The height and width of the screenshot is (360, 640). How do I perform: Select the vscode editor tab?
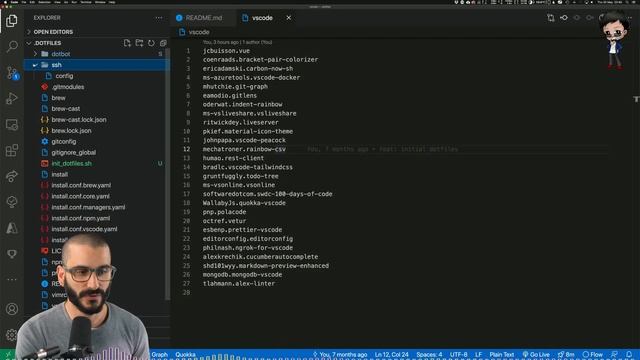click(262, 18)
